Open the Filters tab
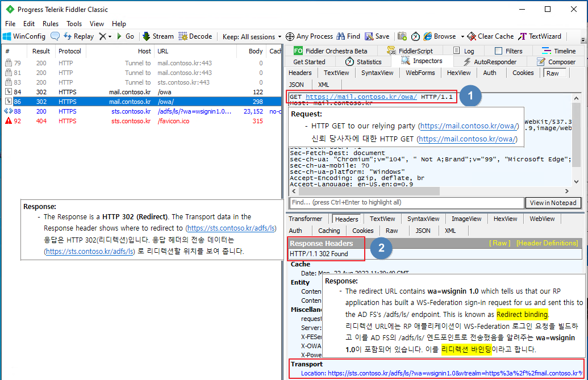 pyautogui.click(x=509, y=51)
